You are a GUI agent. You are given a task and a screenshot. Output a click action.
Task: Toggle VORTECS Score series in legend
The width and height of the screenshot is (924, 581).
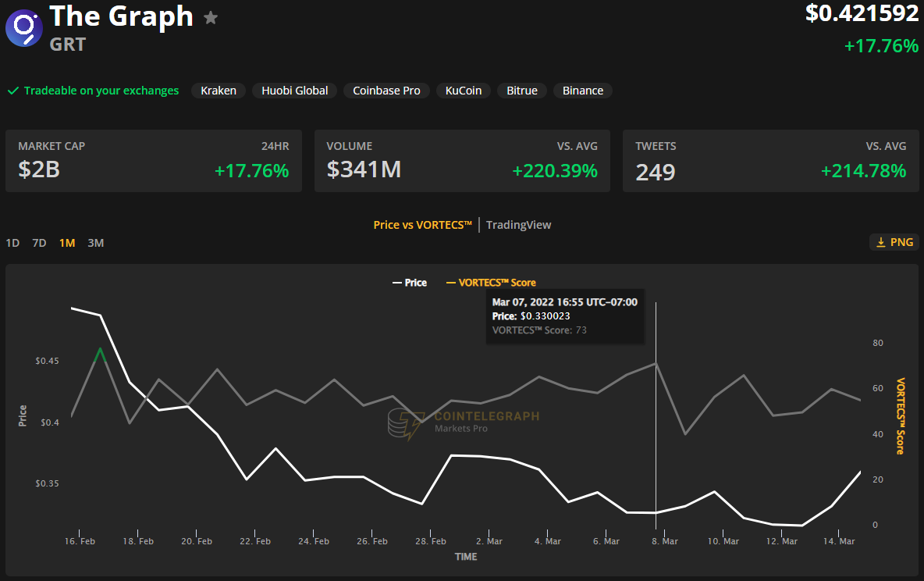(491, 283)
